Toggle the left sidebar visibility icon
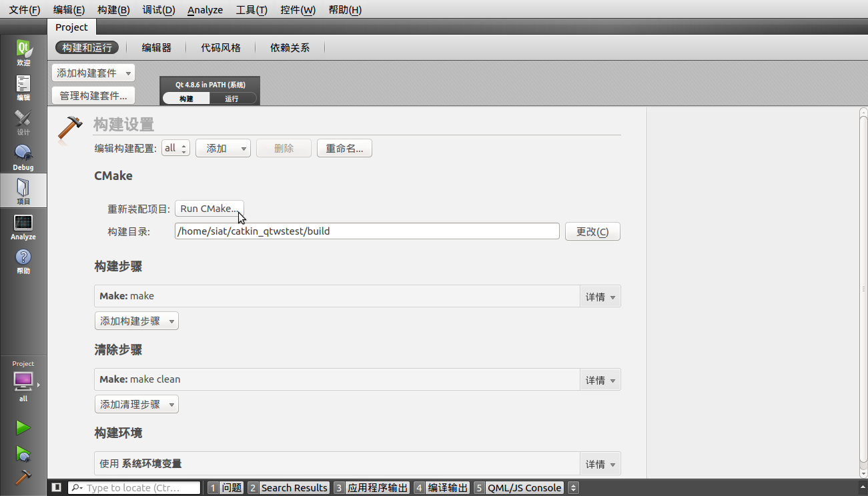 57,487
